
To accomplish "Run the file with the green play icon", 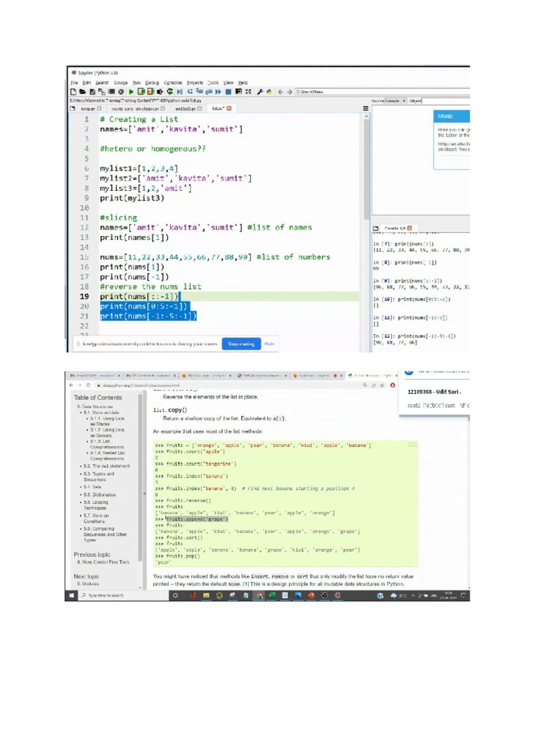I will coord(131,92).
